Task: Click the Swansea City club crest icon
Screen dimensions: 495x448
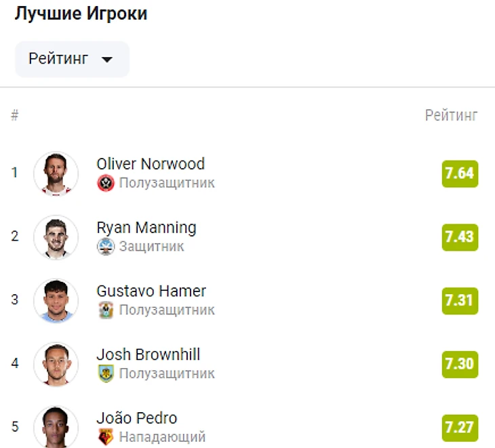Action: (106, 247)
